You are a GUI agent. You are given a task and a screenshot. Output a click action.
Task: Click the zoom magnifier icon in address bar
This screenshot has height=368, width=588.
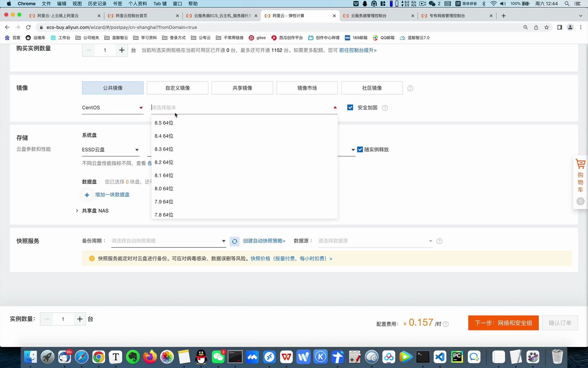pyautogui.click(x=526, y=27)
